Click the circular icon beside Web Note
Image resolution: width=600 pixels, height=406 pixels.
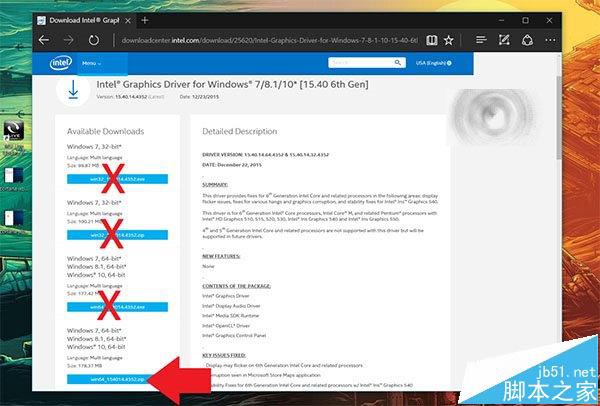[x=528, y=40]
